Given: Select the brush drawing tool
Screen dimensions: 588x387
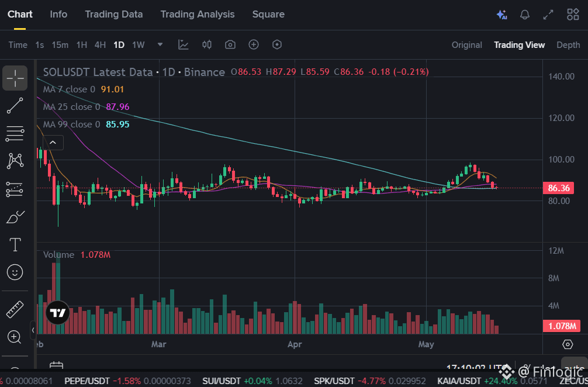Looking at the screenshot, I should tap(15, 217).
